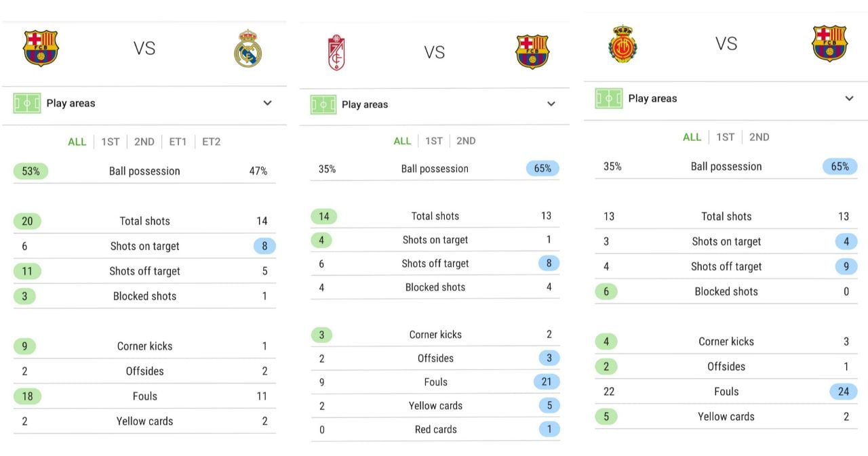Click the Red cards value 1 badge
This screenshot has width=868, height=456.
pos(547,430)
